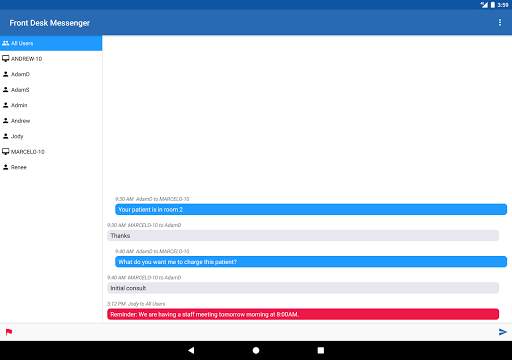Tap the Android home button
The width and height of the screenshot is (512, 360).
click(256, 350)
